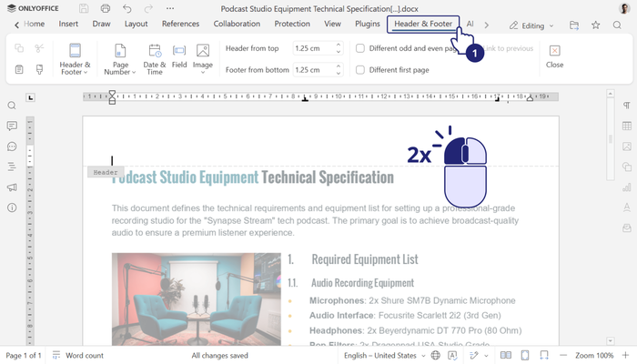Fit to page icon in status bar
The image size is (637, 364).
pyautogui.click(x=525, y=356)
